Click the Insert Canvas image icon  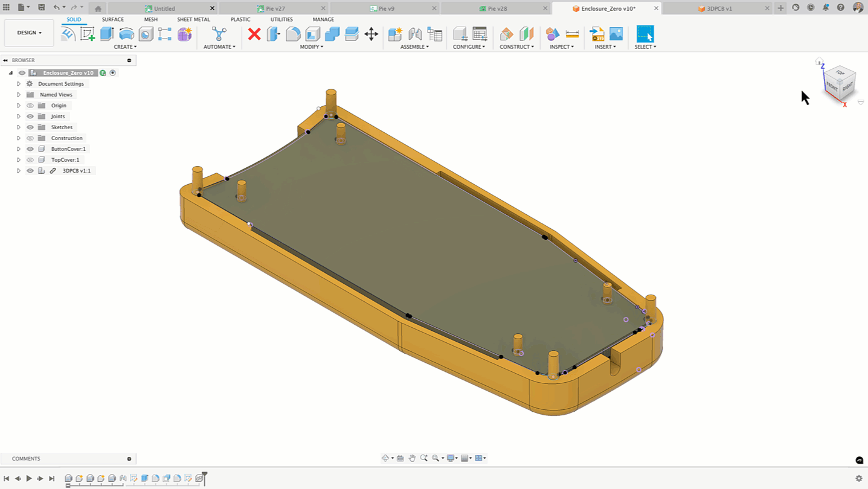click(x=616, y=34)
